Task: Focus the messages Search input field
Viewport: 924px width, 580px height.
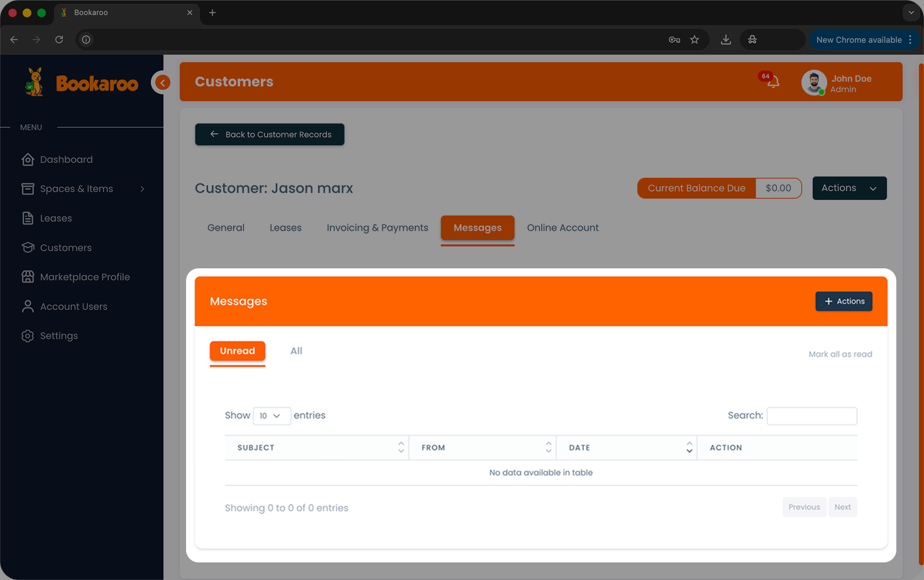Action: coord(811,416)
